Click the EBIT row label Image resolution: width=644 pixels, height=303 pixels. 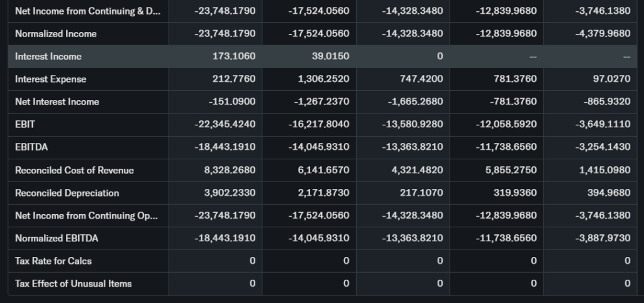(x=25, y=124)
